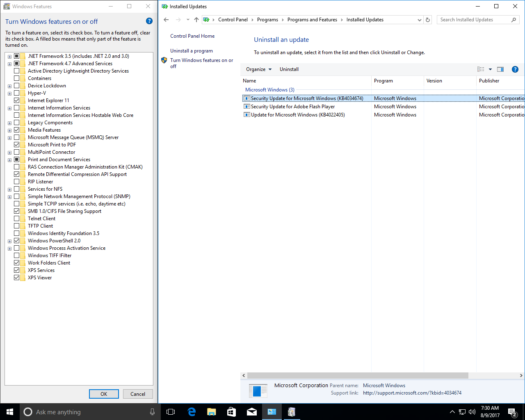The width and height of the screenshot is (525, 420).
Task: Open the support.microsoft.com kbid link
Action: [412, 393]
